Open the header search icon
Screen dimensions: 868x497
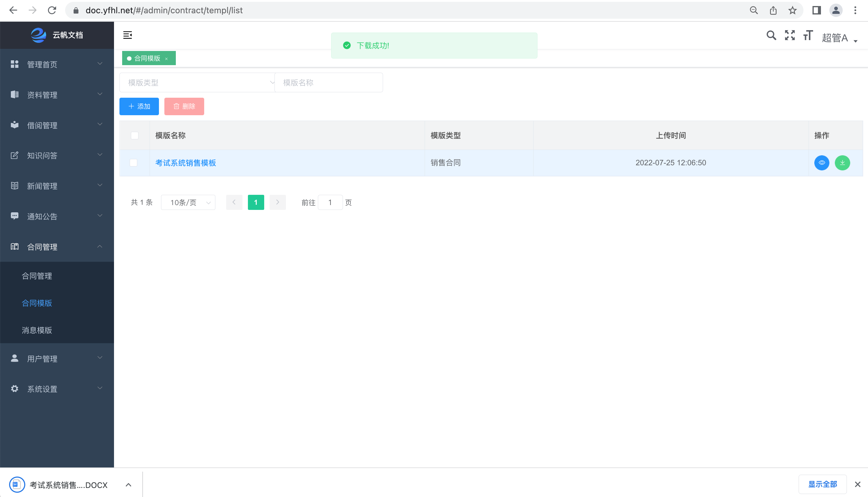tap(771, 36)
